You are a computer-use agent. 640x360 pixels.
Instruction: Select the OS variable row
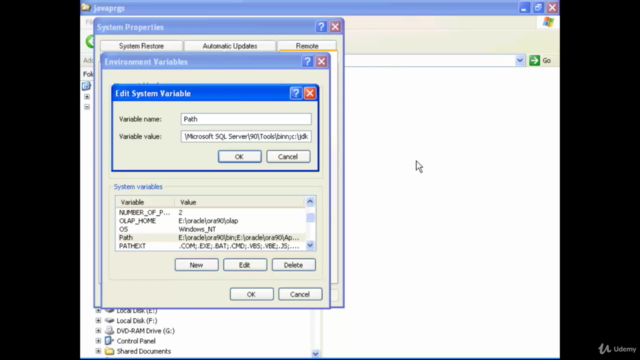210,229
